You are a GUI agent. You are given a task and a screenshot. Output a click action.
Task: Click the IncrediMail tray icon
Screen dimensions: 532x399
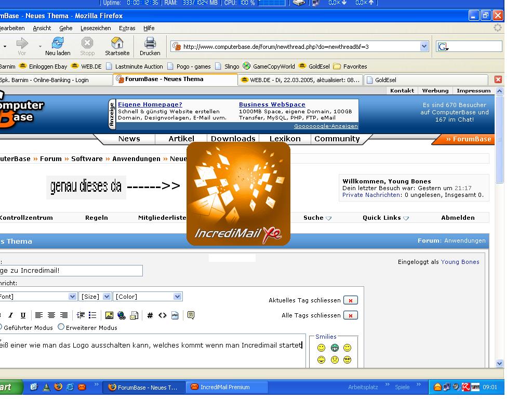(x=437, y=387)
